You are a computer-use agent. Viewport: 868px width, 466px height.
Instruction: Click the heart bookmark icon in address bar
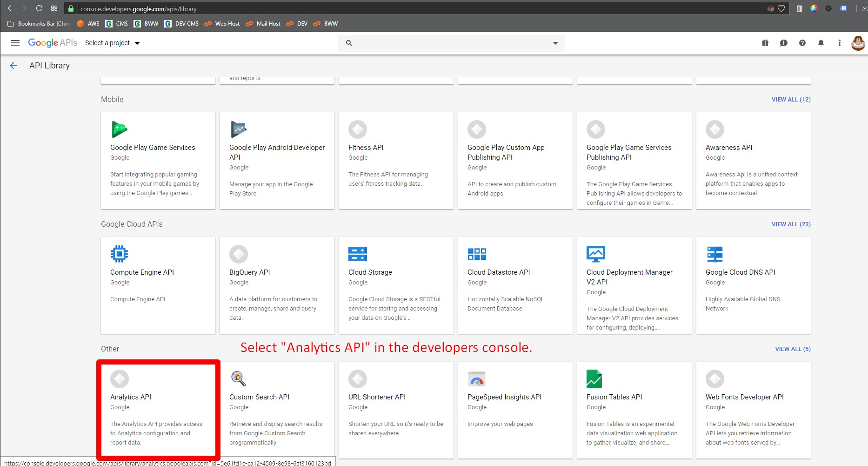pos(781,8)
